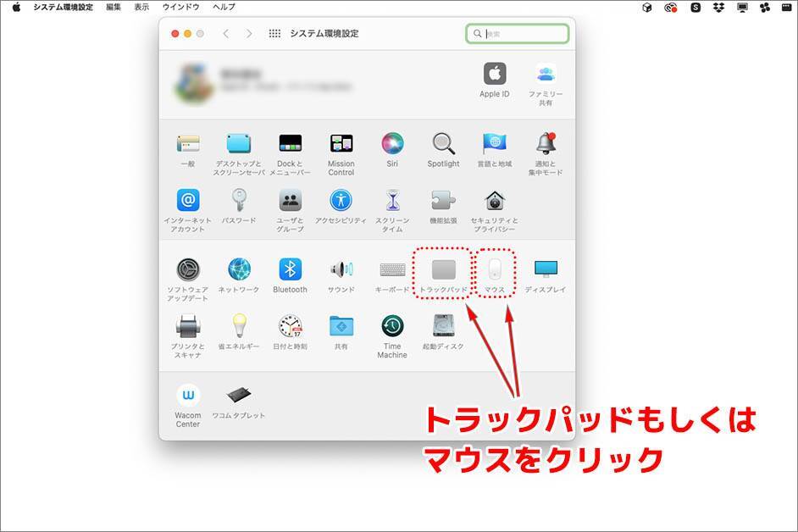
Task: Go back with the left chevron
Action: [x=226, y=34]
